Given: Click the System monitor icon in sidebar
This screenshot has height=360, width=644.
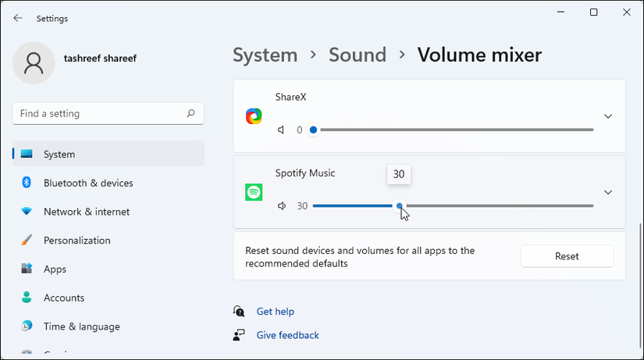Looking at the screenshot, I should click(x=27, y=154).
